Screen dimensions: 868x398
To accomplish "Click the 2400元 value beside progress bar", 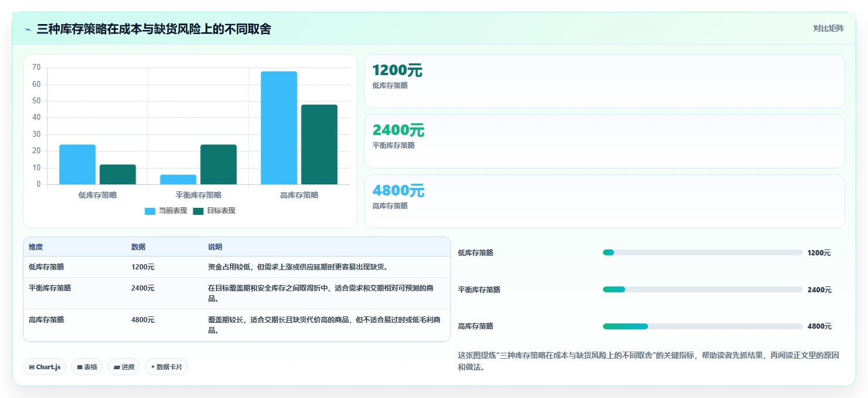I will point(819,290).
